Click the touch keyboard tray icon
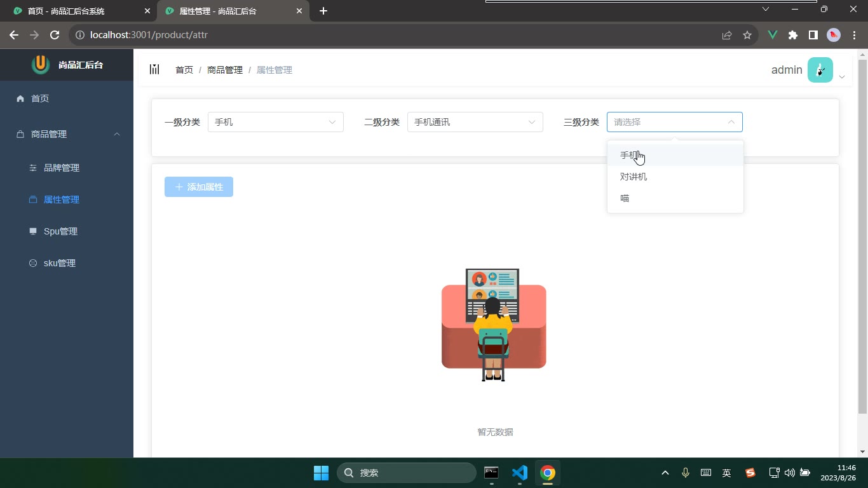Screen dimensions: 868x488 (x=706, y=473)
